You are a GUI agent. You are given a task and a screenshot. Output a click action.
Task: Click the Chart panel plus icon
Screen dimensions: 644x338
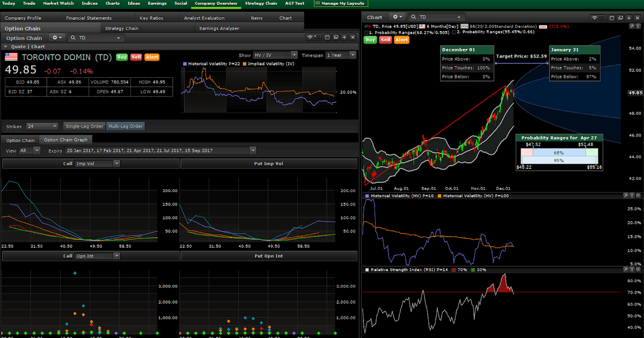[x=628, y=18]
